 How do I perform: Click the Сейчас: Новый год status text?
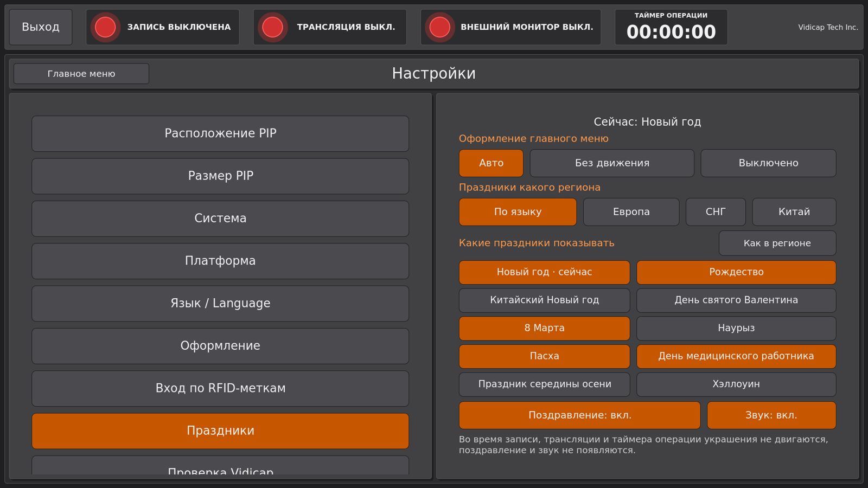pyautogui.click(x=647, y=122)
